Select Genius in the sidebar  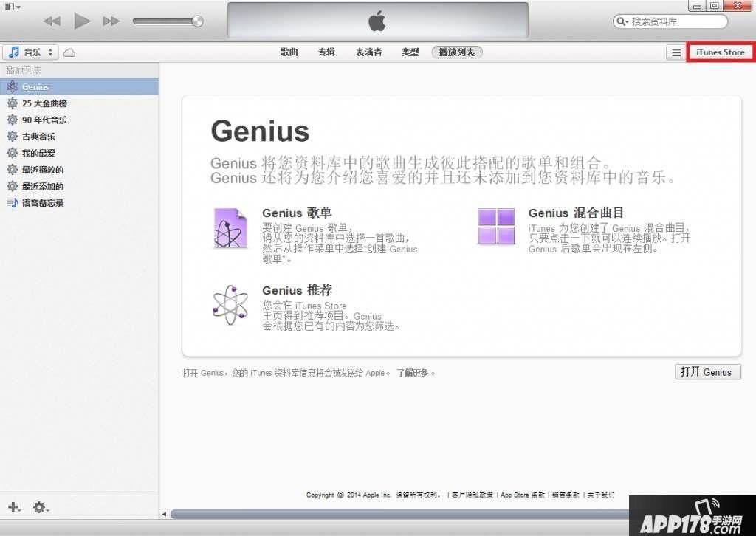click(x=79, y=87)
